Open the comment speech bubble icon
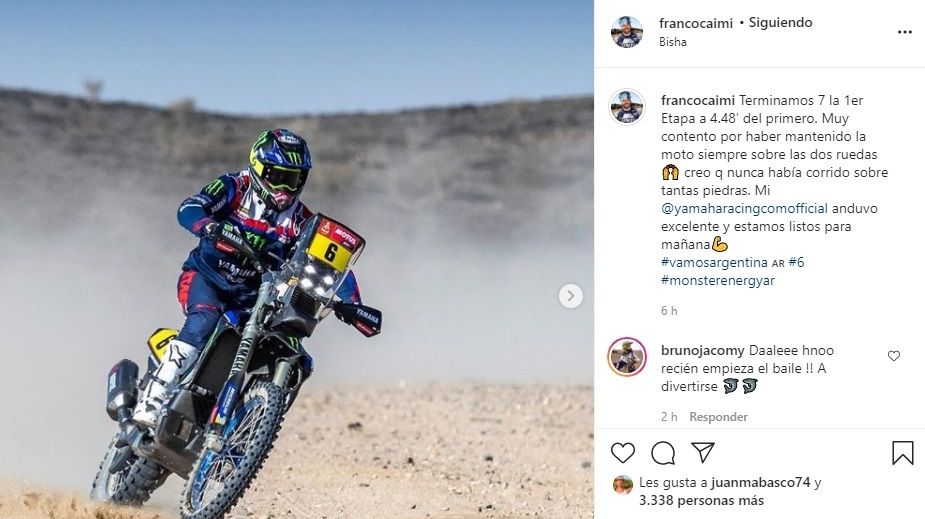 pyautogui.click(x=663, y=453)
